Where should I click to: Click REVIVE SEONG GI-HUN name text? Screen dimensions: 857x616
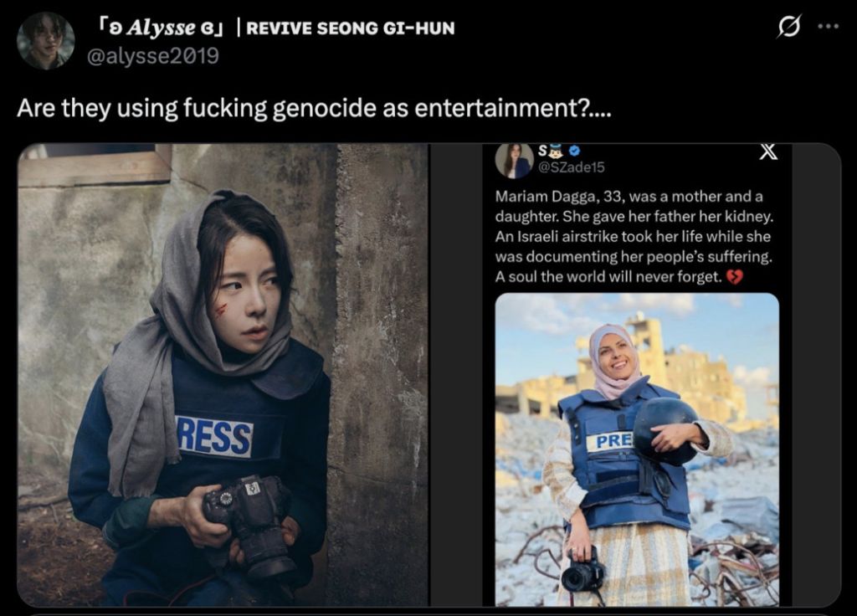point(351,28)
